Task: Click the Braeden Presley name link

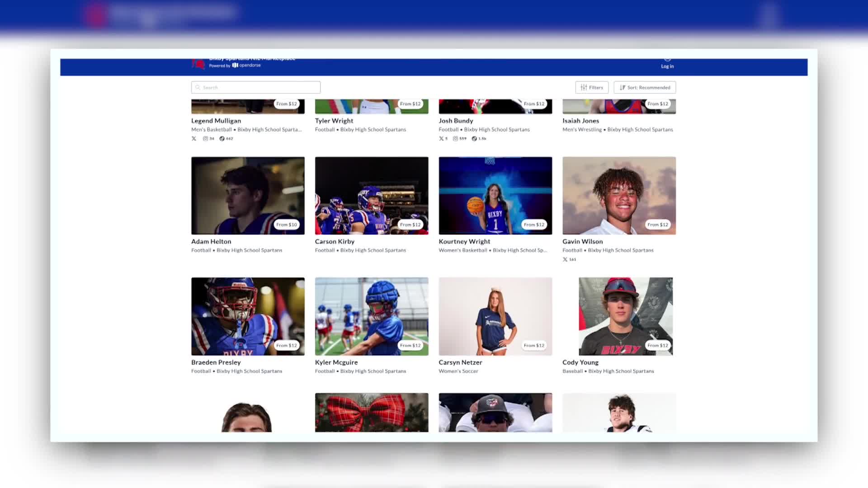Action: 216,362
